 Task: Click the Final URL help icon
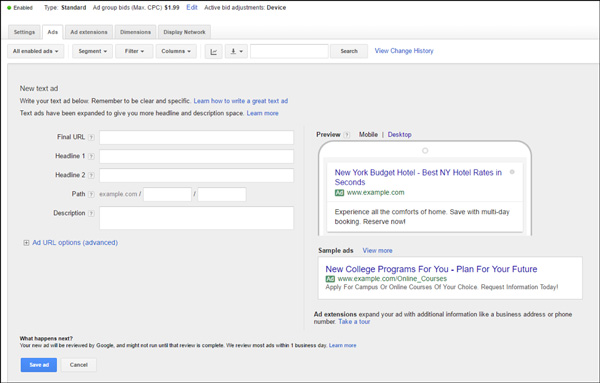point(91,137)
